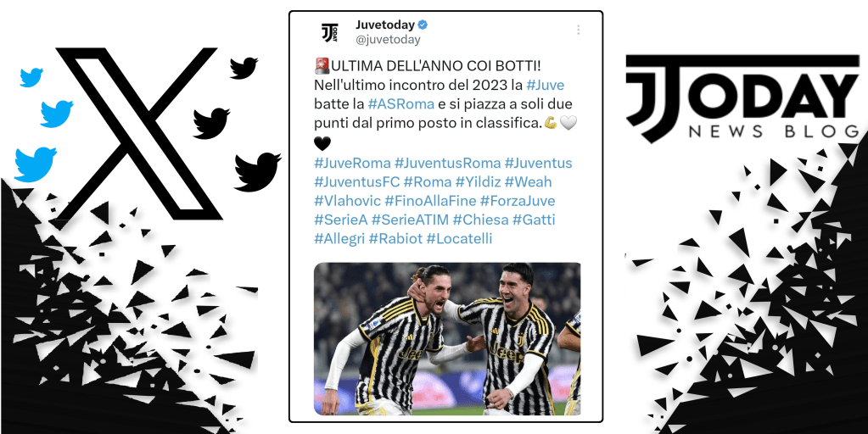This screenshot has width=868, height=434.
Task: Open the tweet's three-dot options menu
Action: click(578, 30)
